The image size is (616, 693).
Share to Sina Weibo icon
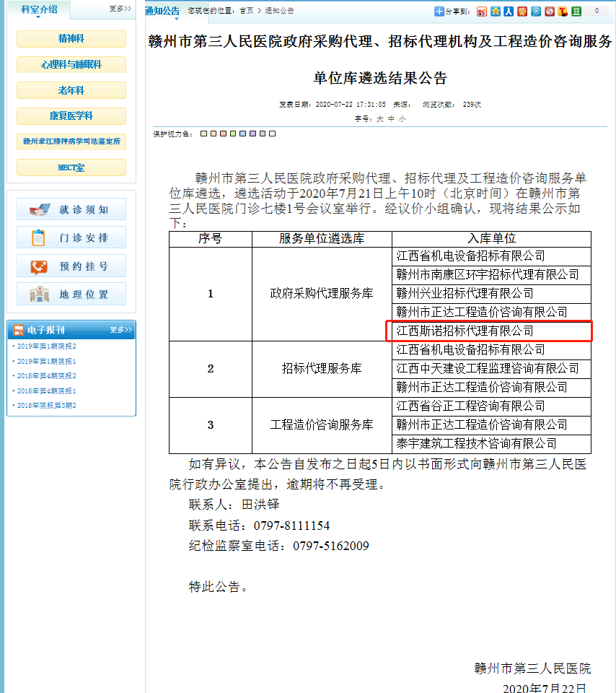pyautogui.click(x=482, y=12)
